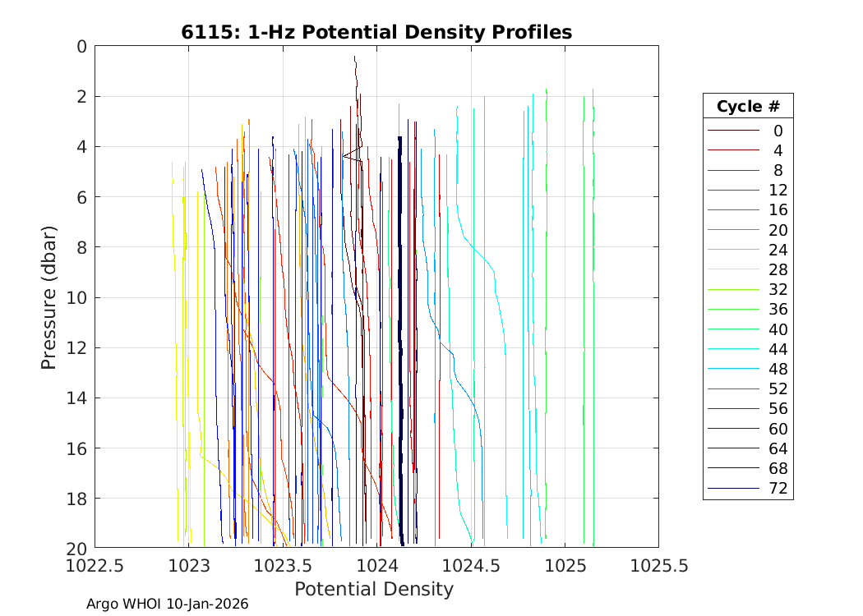Click legend entry label for cycle 56
Screen dimensions: 863x616
click(x=778, y=409)
